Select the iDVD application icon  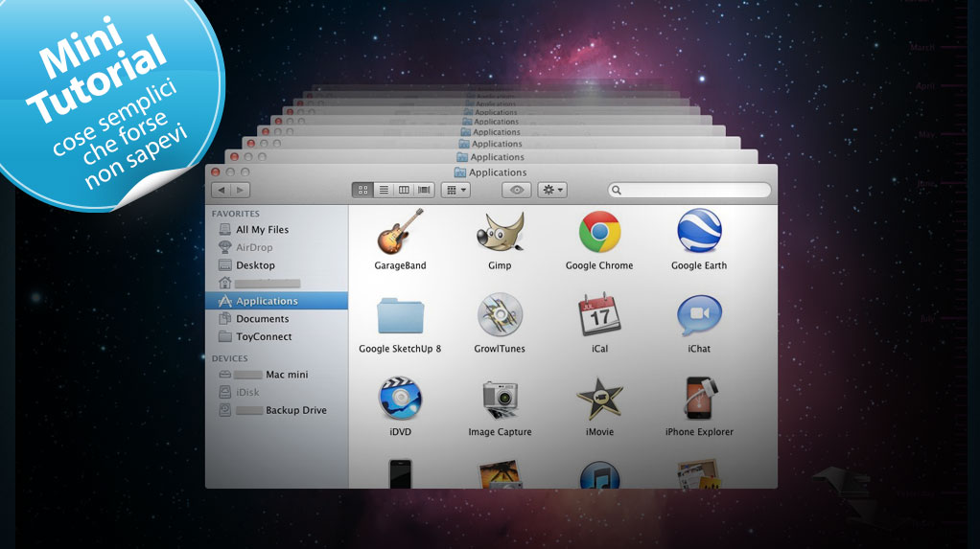click(400, 398)
